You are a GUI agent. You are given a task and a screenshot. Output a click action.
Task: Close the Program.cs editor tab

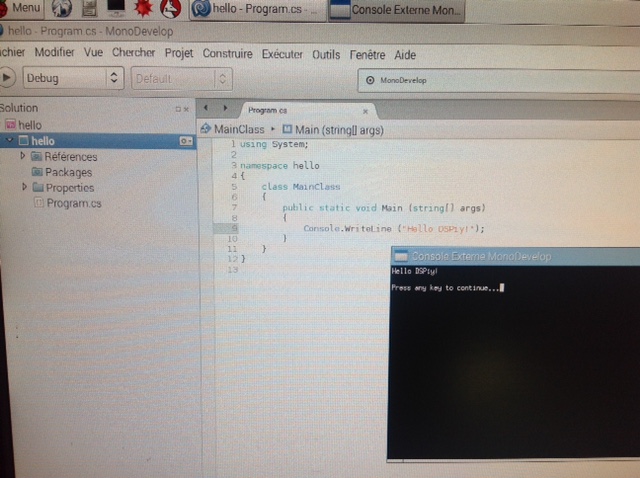tap(366, 109)
